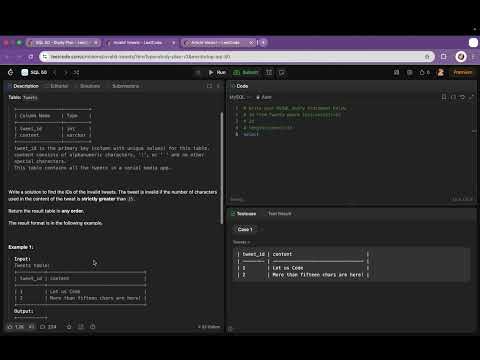Switch to the Testcase tab
This screenshot has width=480, height=360.
click(x=244, y=214)
